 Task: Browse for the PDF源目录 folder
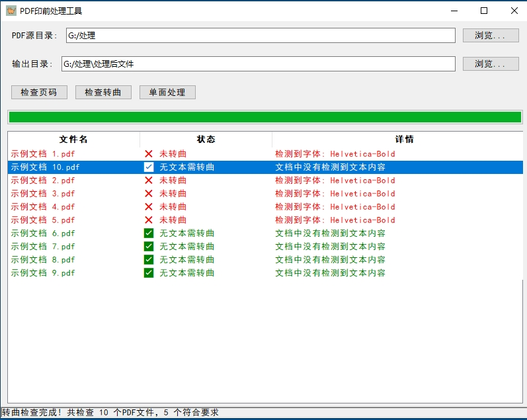pos(491,36)
